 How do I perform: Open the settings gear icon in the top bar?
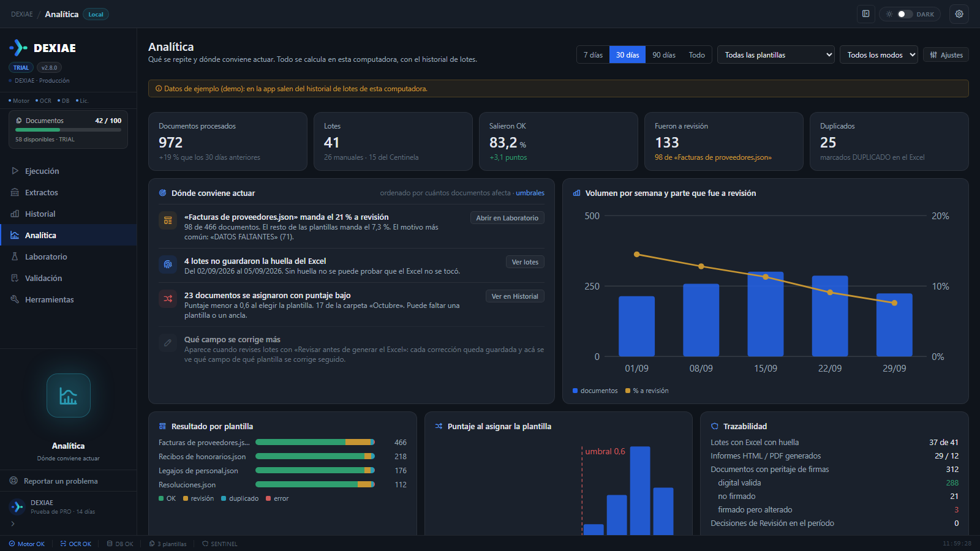[959, 14]
